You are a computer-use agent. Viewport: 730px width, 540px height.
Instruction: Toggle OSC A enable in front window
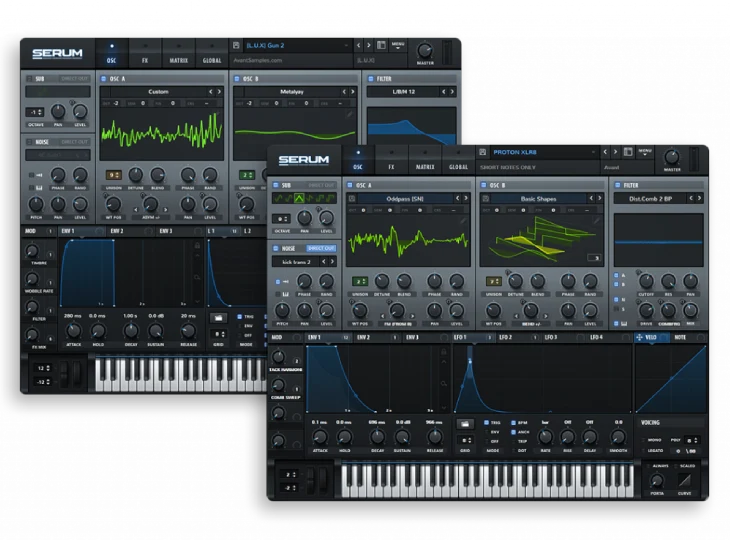[x=350, y=185]
